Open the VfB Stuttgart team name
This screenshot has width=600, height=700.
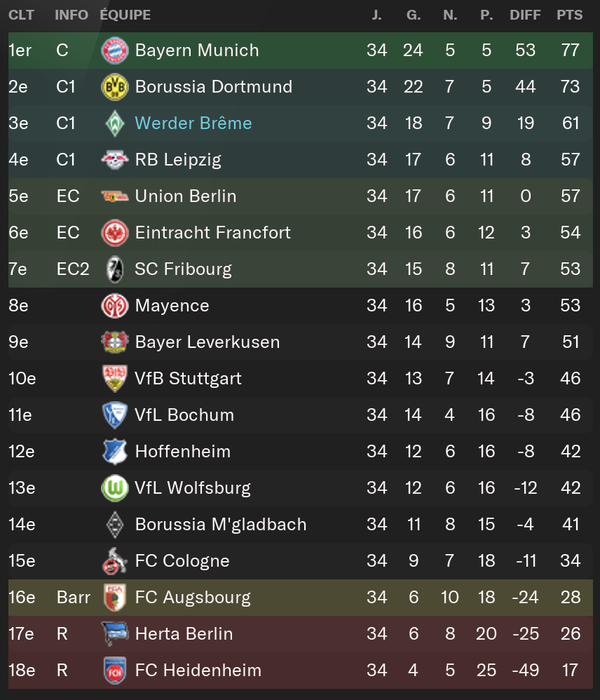tap(188, 379)
